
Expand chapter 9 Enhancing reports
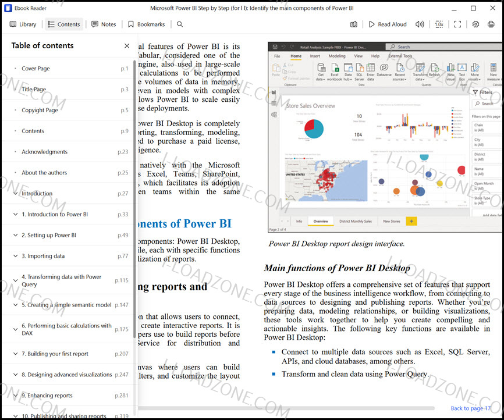tap(16, 395)
